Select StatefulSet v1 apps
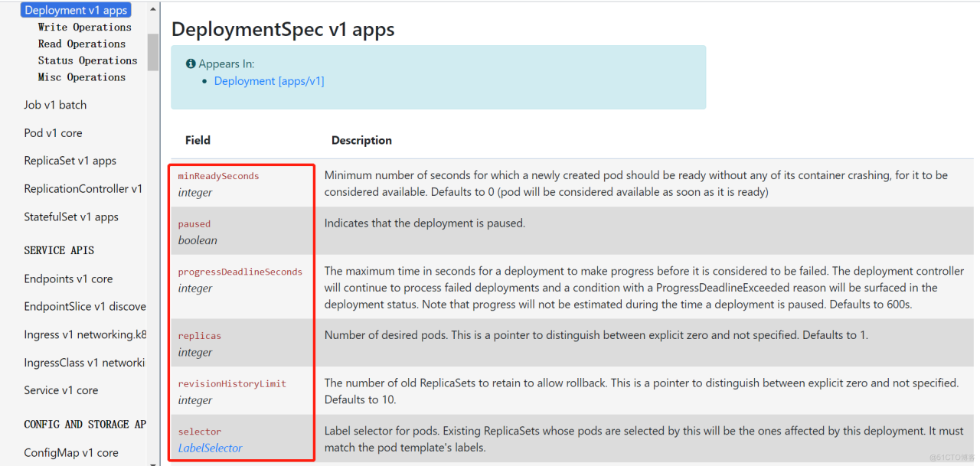 71,217
